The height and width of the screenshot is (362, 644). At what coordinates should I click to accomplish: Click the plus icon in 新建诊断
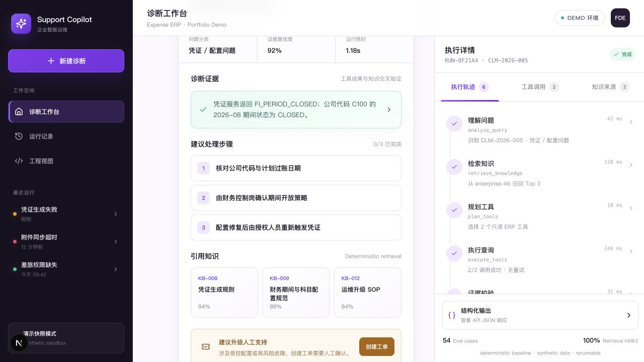point(51,61)
